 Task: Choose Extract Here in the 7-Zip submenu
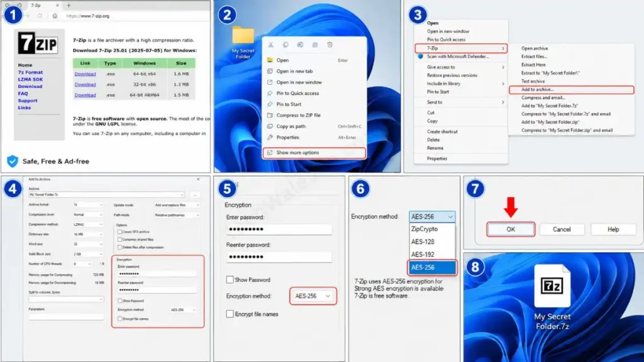pyautogui.click(x=533, y=65)
